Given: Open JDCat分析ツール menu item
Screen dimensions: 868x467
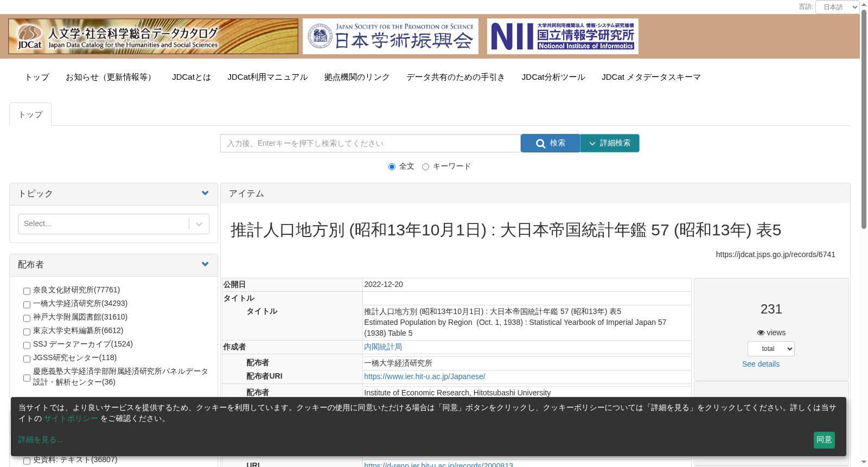Looking at the screenshot, I should 553,77.
